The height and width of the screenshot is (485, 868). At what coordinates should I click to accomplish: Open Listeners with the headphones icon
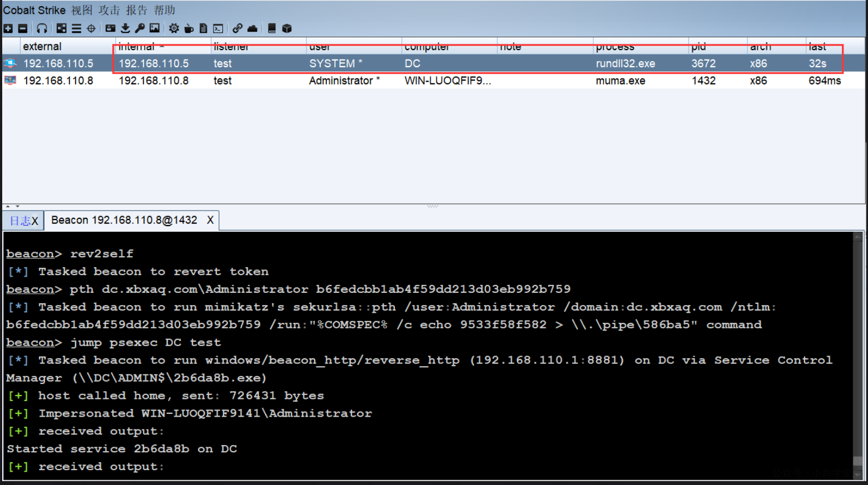point(42,28)
